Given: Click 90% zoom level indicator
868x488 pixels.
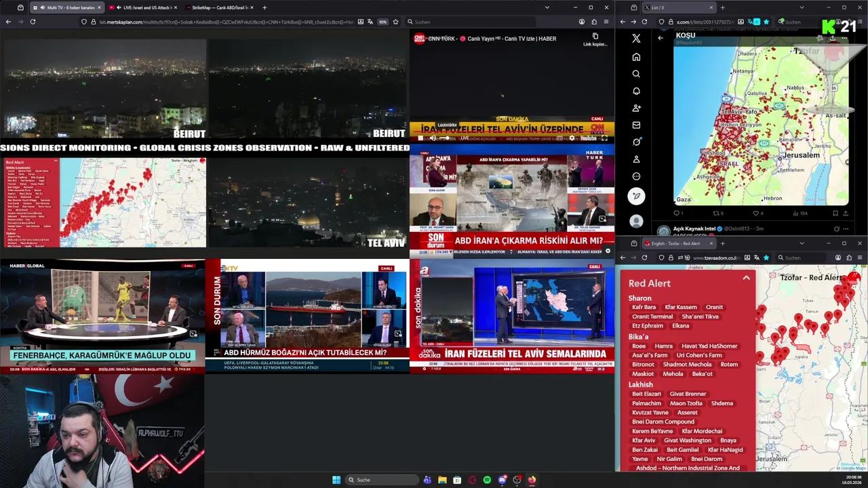Looking at the screenshot, I should pos(382,22).
